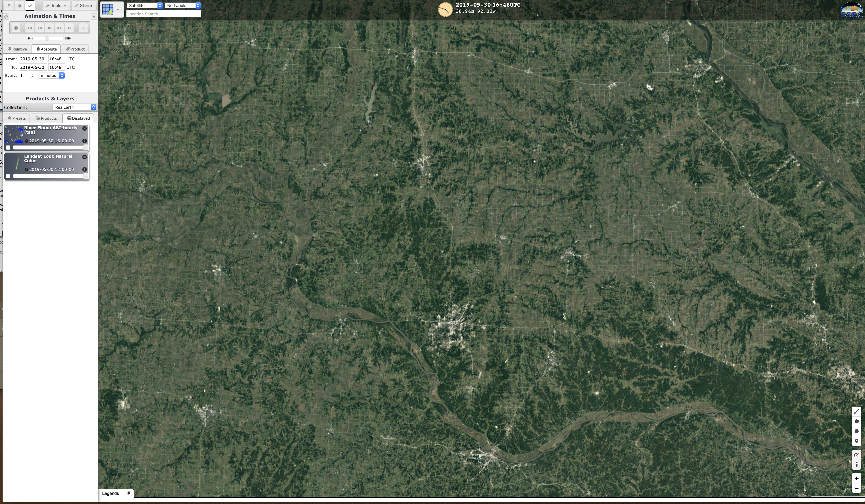Screen dimensions: 865x504
Task: Click the clock icon on Landsat Look layer
Action: [x=26, y=169]
